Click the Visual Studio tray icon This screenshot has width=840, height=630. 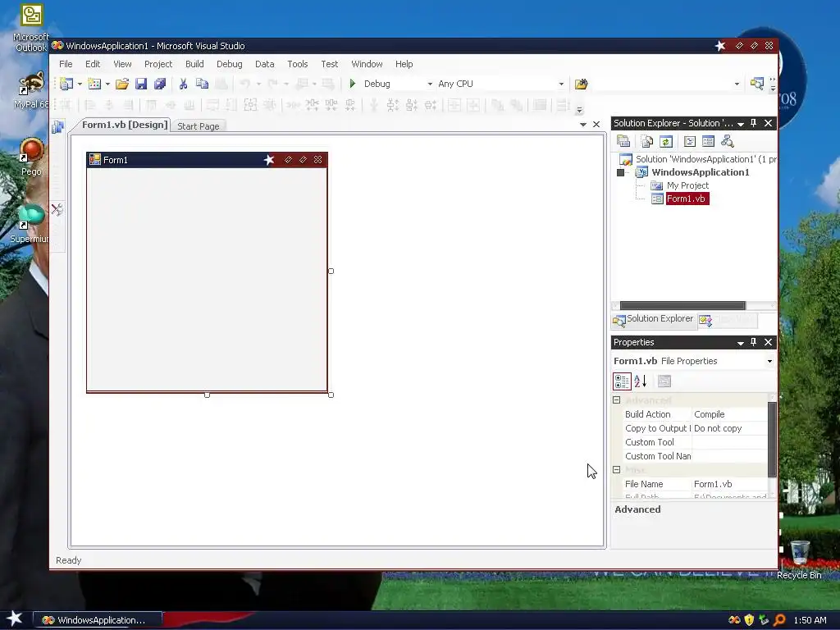coord(734,620)
